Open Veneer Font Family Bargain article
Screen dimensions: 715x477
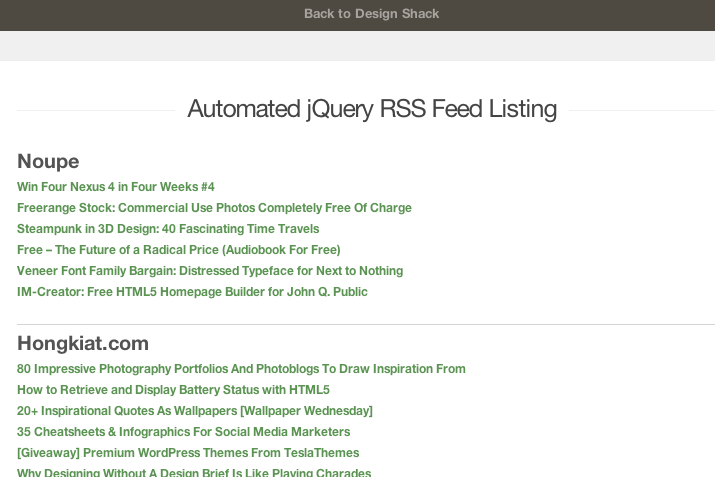point(210,271)
